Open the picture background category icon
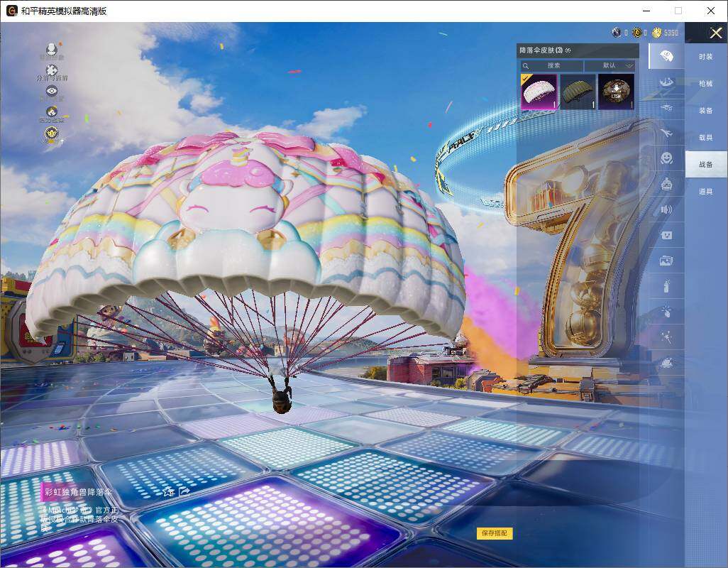Viewport: 728px width, 568px height. tap(666, 261)
